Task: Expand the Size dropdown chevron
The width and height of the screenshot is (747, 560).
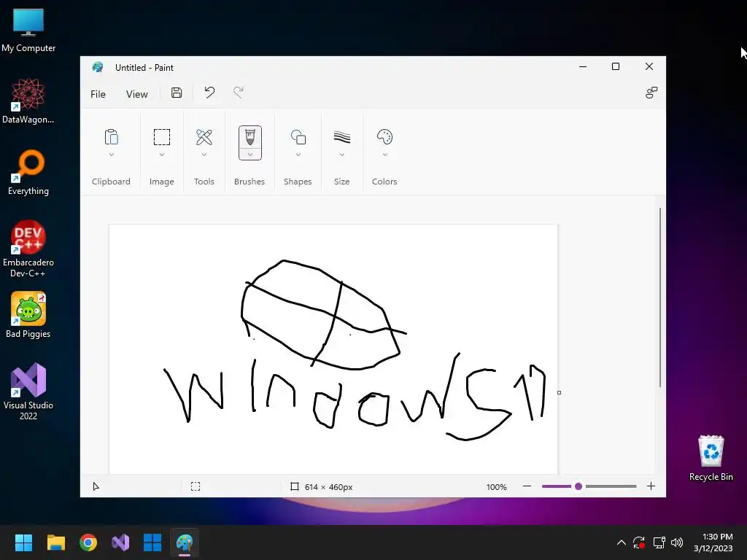Action: [341, 155]
